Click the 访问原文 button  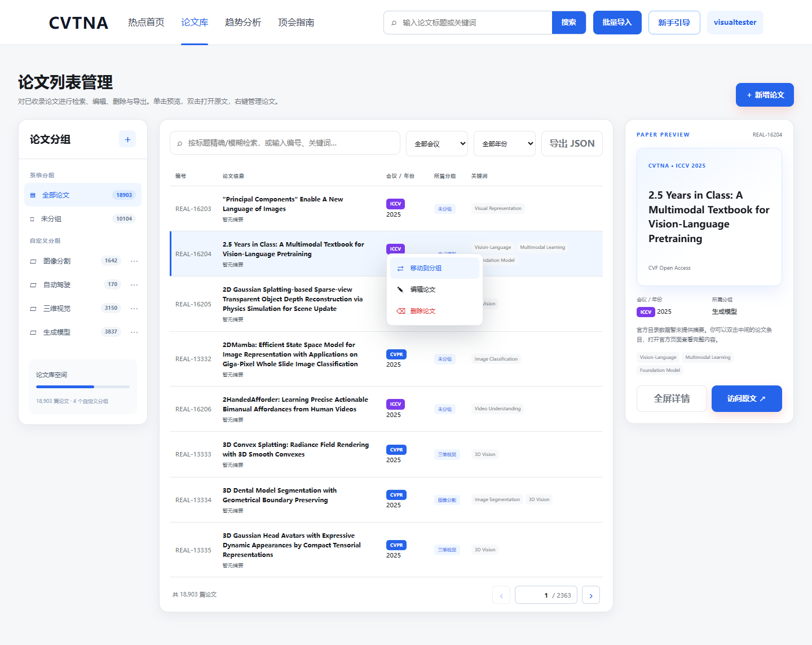[747, 398]
